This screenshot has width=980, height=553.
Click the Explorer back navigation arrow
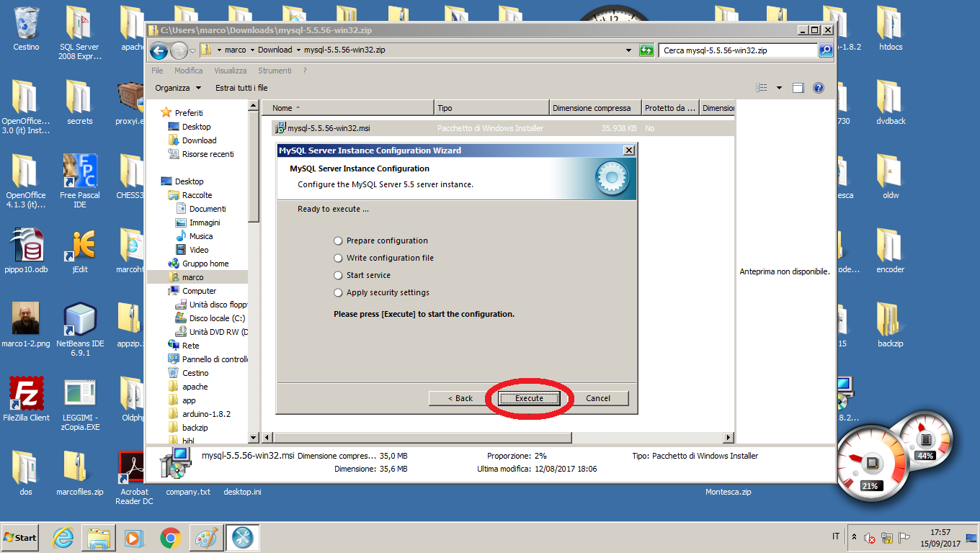159,50
